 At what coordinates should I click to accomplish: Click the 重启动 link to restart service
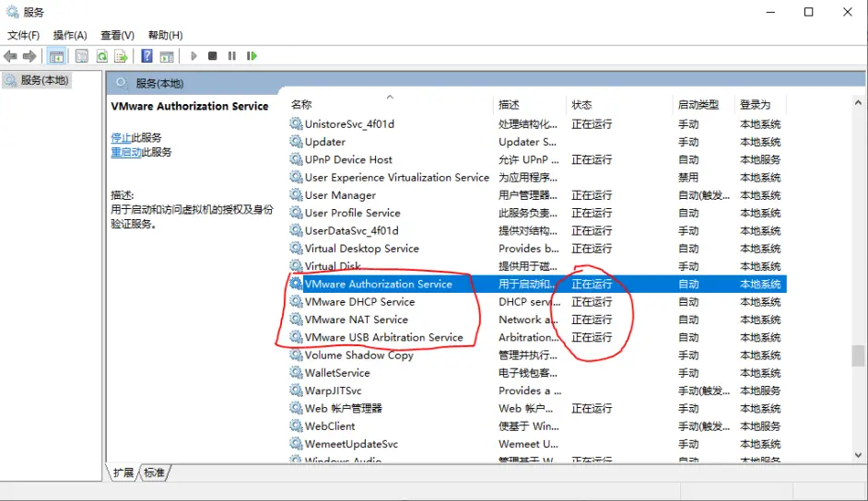[x=124, y=152]
